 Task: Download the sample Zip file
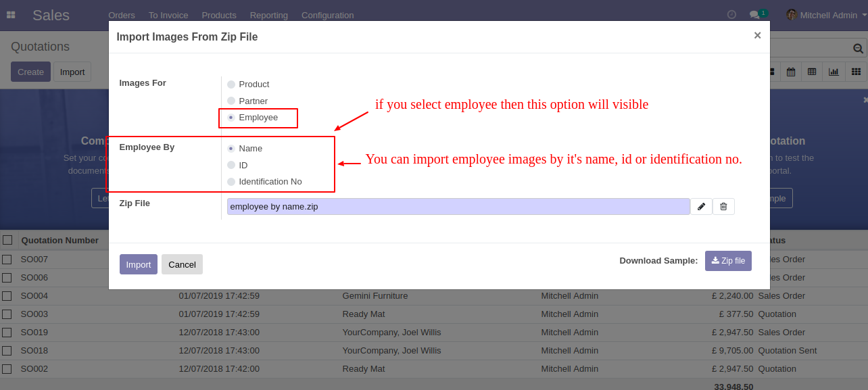click(728, 261)
